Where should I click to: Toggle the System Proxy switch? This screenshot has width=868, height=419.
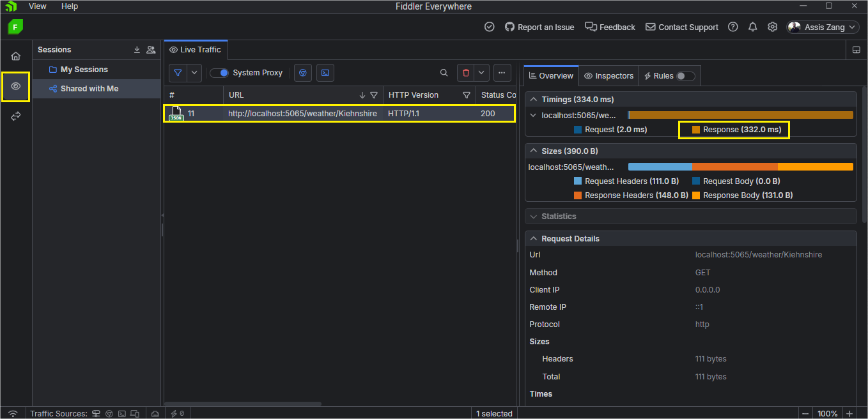click(x=219, y=73)
